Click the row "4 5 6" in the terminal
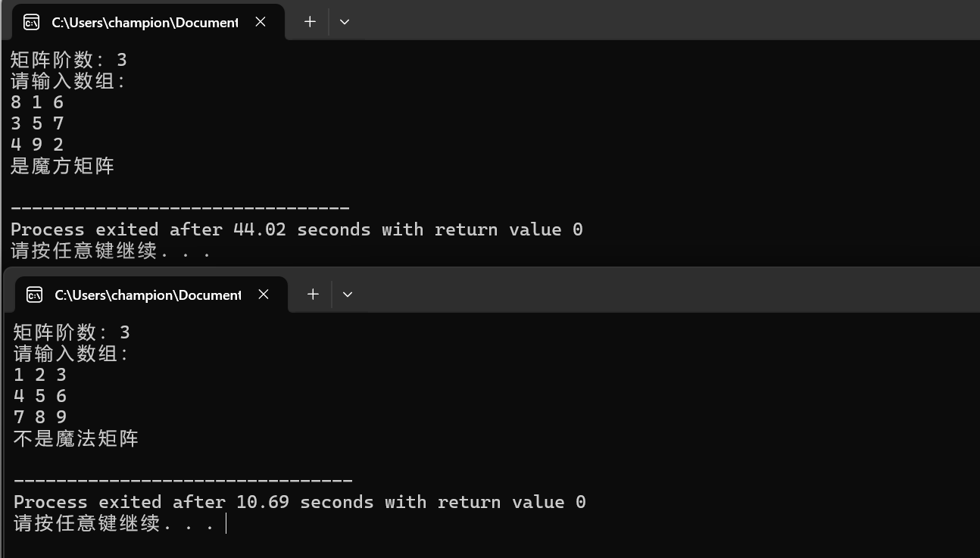This screenshot has height=558, width=980. coord(40,396)
